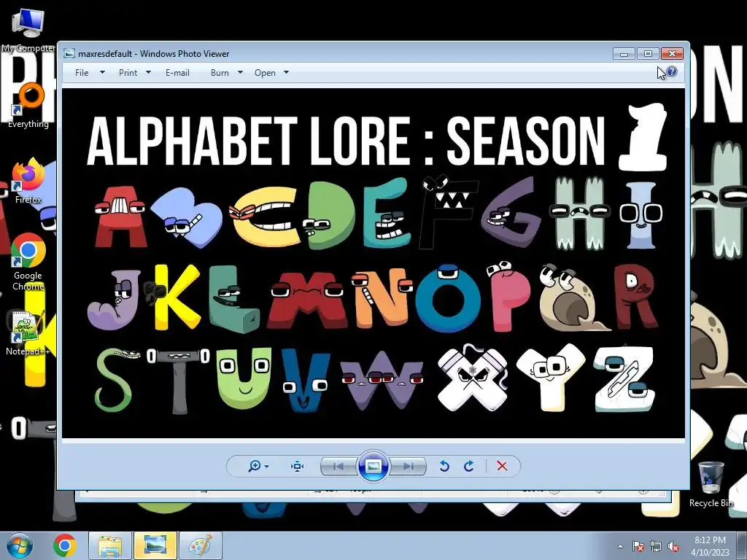Click the muted volume tray icon
747x560 pixels.
673,546
